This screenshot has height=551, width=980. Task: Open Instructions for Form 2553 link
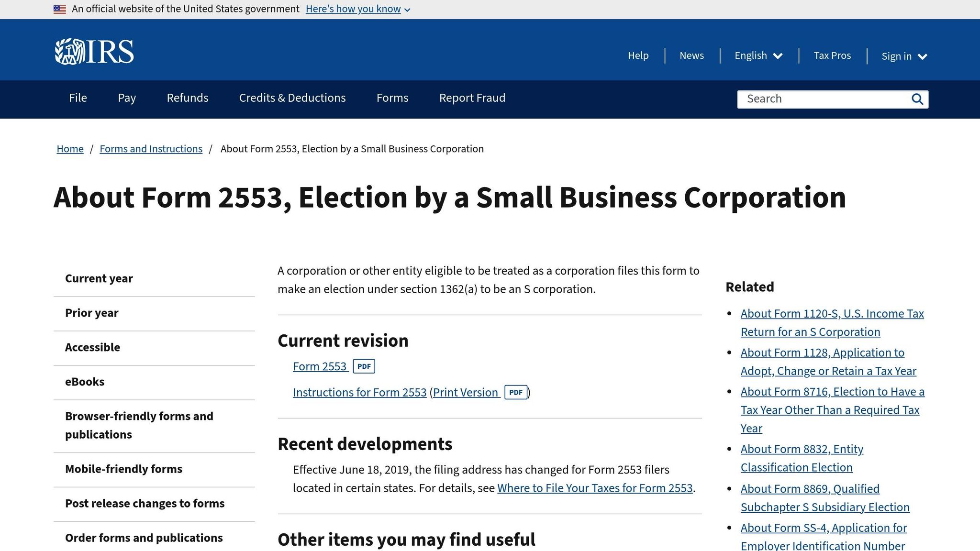359,393
